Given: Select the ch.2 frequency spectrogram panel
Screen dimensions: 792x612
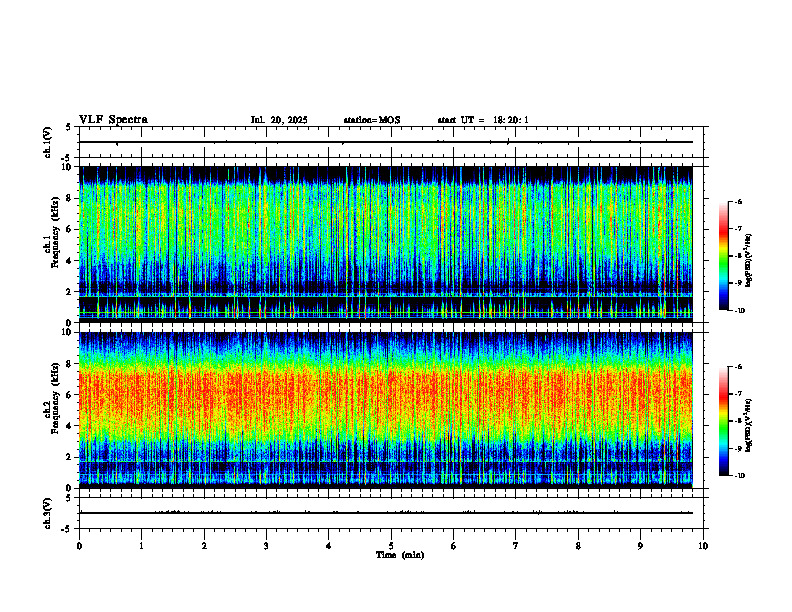Looking at the screenshot, I should pos(386,410).
